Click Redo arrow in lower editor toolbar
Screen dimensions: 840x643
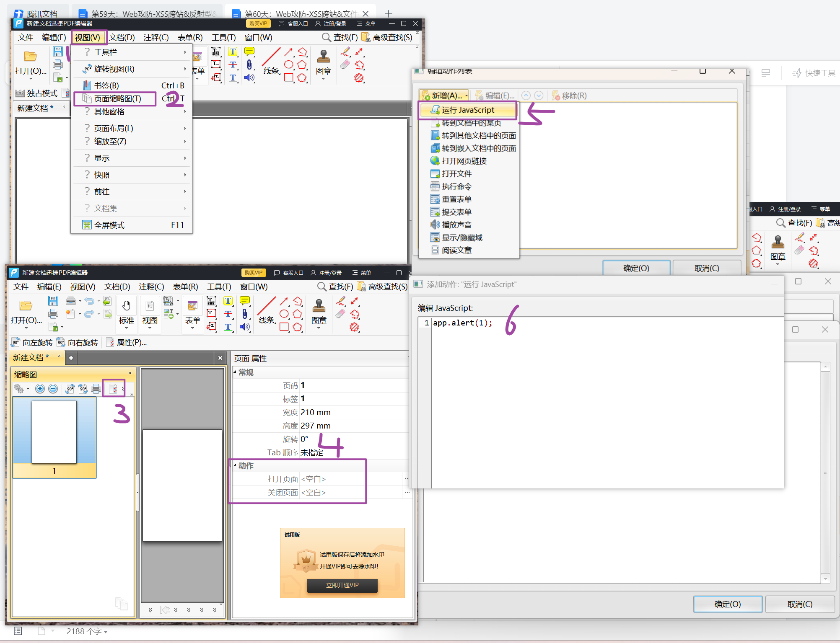click(89, 314)
